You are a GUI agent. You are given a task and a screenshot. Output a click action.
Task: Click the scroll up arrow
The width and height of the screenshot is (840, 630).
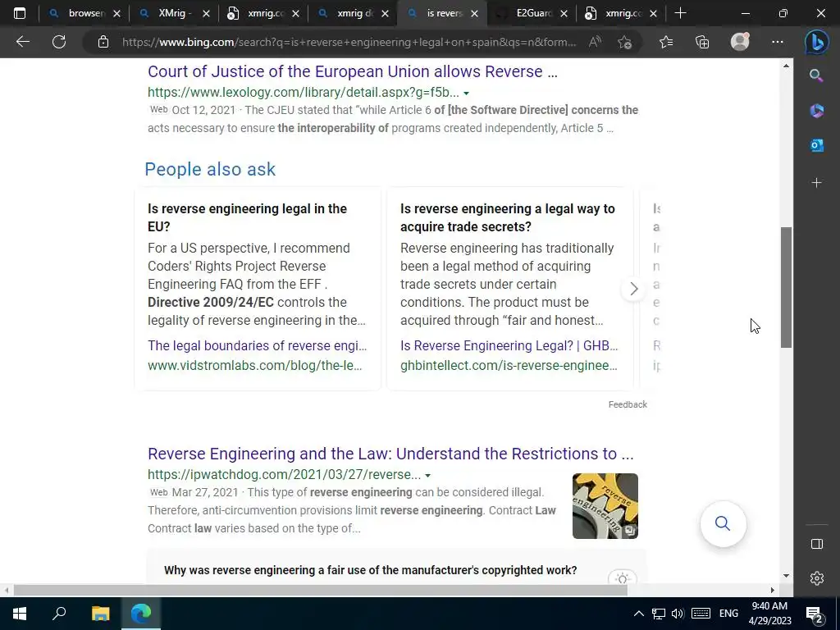click(786, 66)
